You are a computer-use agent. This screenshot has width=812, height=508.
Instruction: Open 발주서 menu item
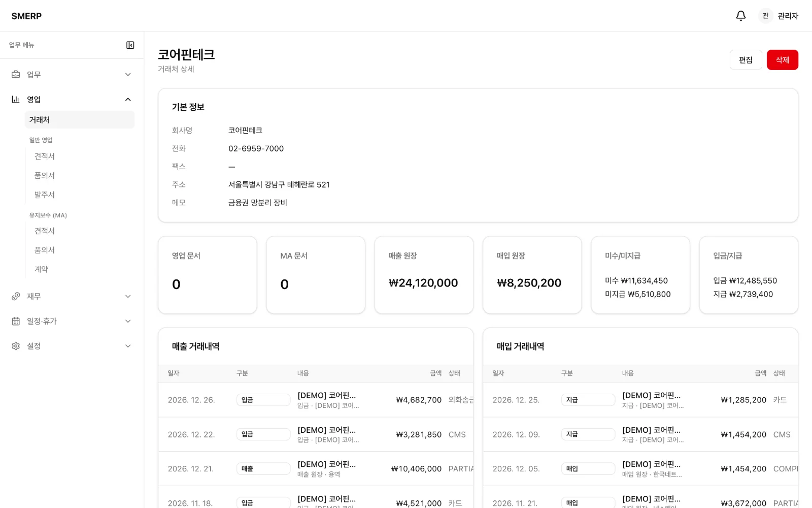coord(45,195)
